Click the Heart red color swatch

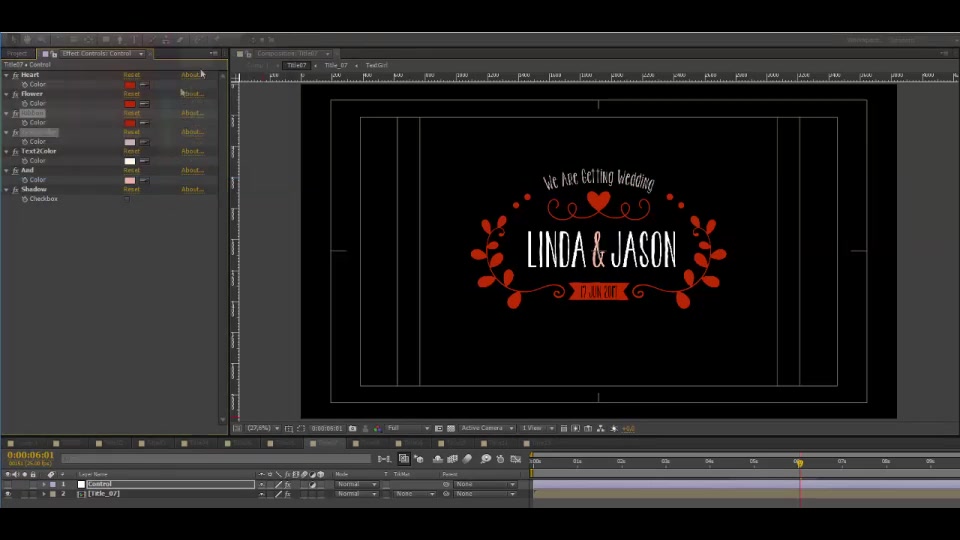pos(130,84)
